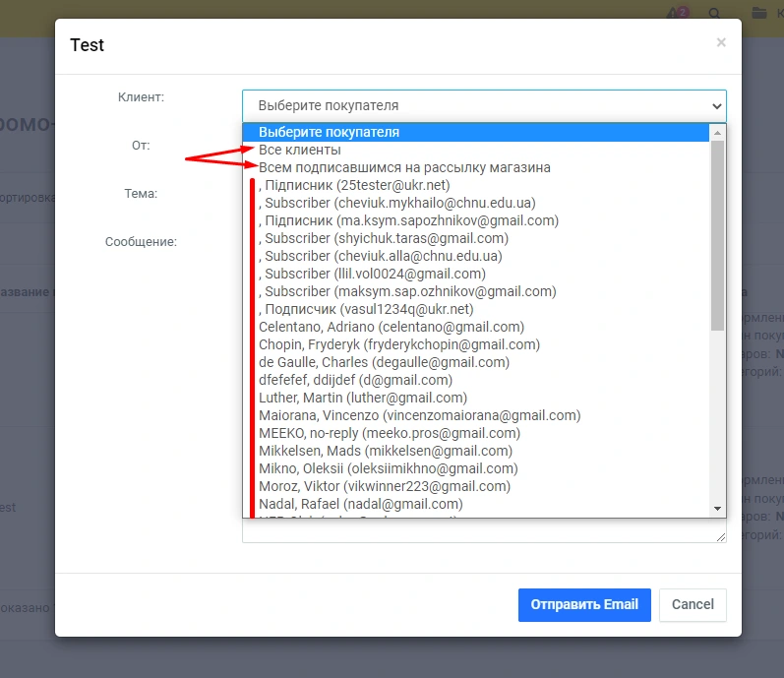Click the scrollbar up arrow in customer list

click(717, 132)
